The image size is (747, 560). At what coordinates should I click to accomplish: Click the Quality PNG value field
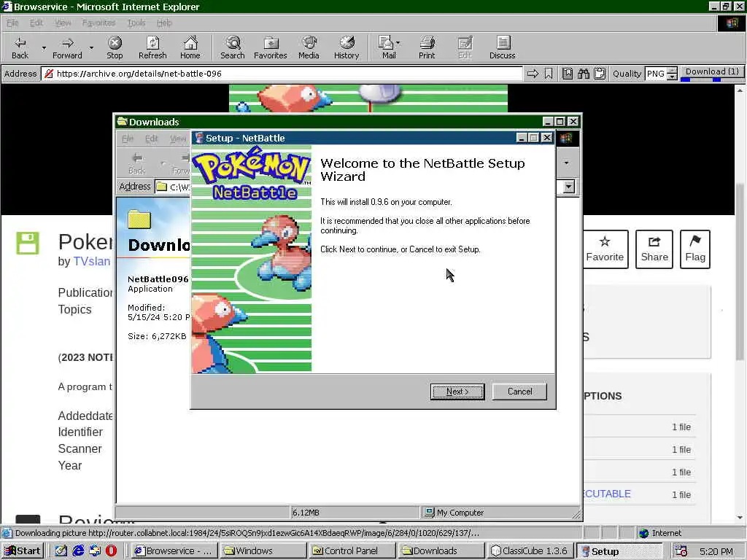point(656,74)
